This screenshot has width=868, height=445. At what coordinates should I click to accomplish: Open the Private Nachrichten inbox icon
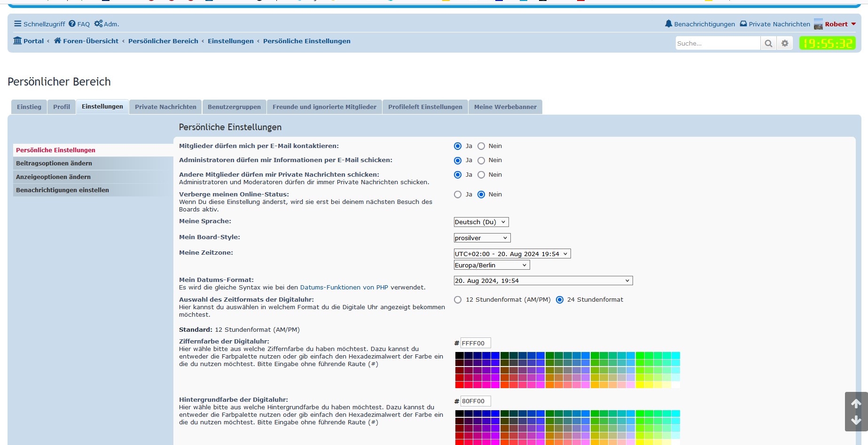743,24
